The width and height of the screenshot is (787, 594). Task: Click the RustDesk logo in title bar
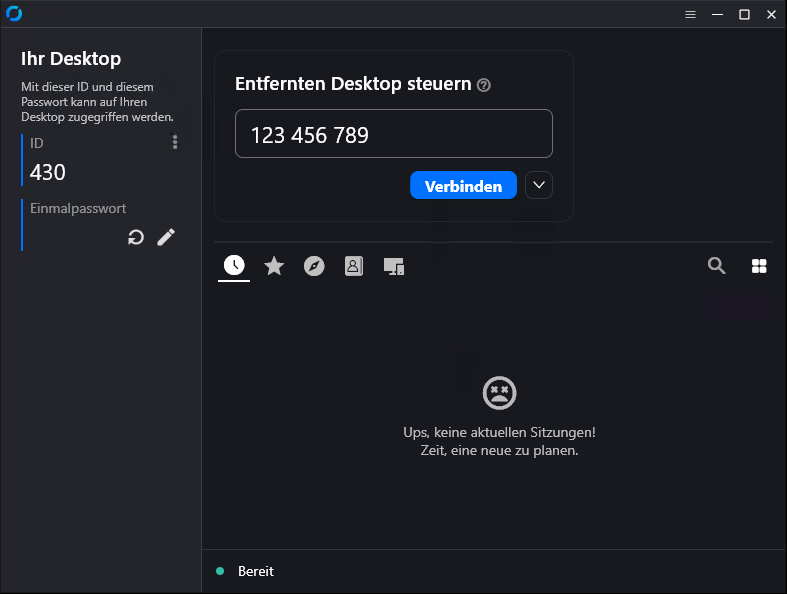[14, 14]
